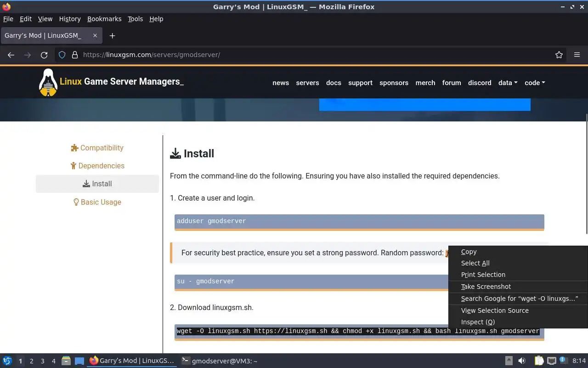The image size is (588, 368).
Task: Open the clipboard tray icon
Action: click(x=539, y=361)
